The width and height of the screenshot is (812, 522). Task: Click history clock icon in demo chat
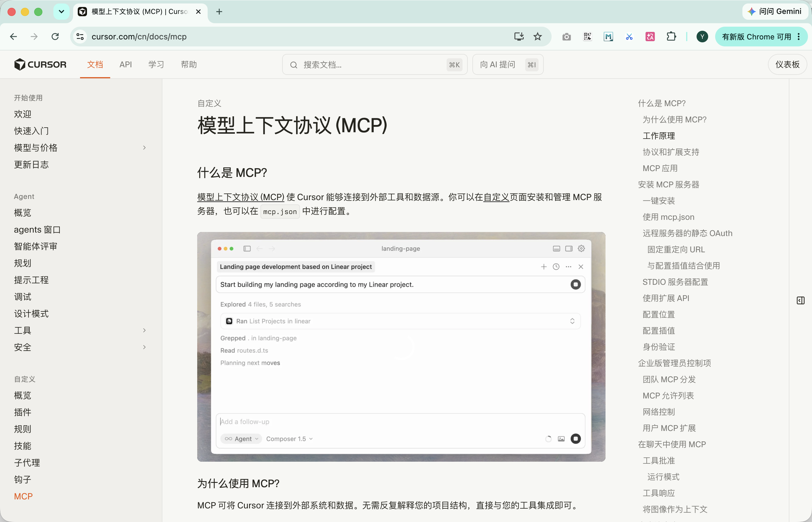556,267
